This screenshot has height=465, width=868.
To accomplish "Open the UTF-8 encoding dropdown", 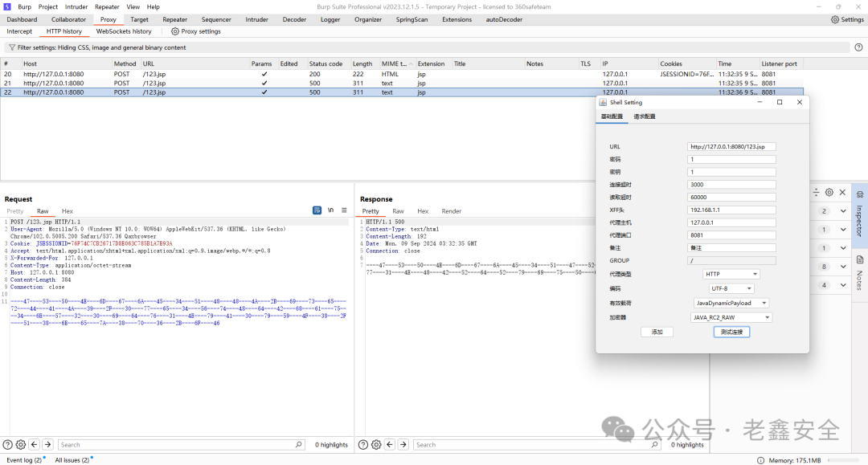I will tap(731, 288).
